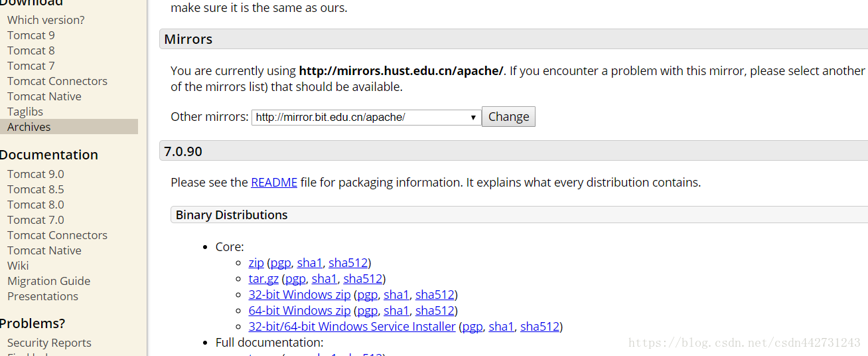
Task: Open Tomcat Native under Download
Action: click(x=44, y=96)
